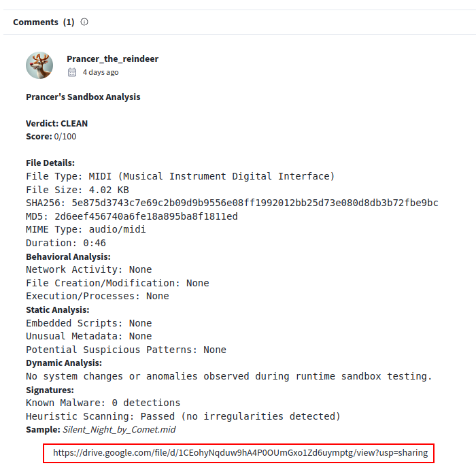
Task: Click the Score 0/100 line
Action: coord(51,137)
